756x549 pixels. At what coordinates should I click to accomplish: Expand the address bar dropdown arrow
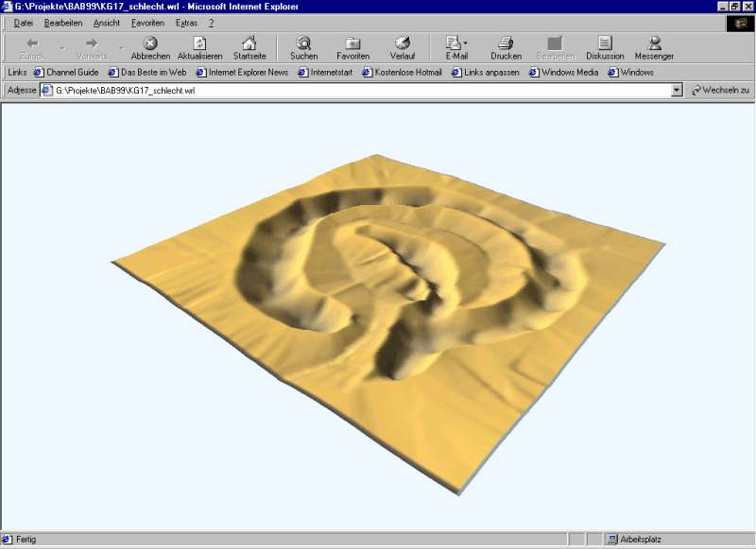tap(677, 91)
